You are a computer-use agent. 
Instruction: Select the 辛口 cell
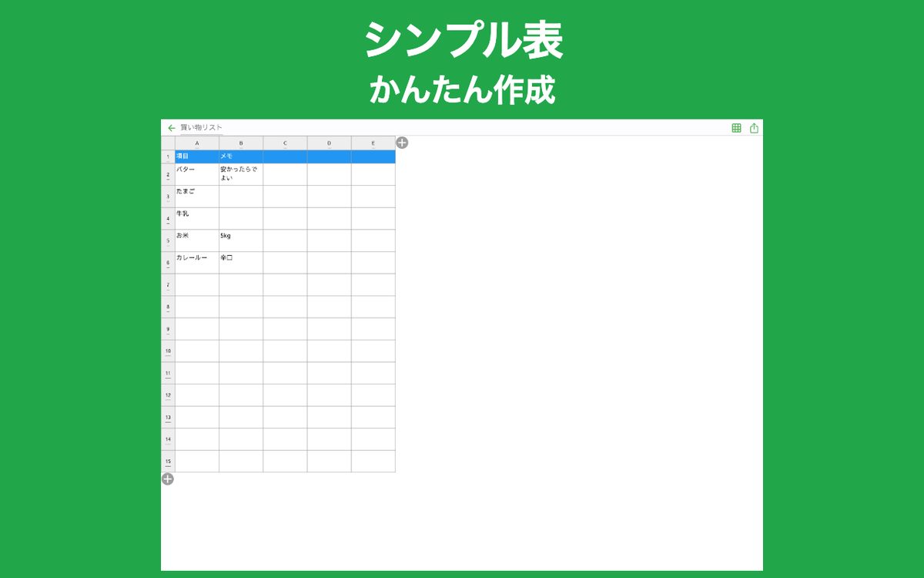click(x=241, y=264)
